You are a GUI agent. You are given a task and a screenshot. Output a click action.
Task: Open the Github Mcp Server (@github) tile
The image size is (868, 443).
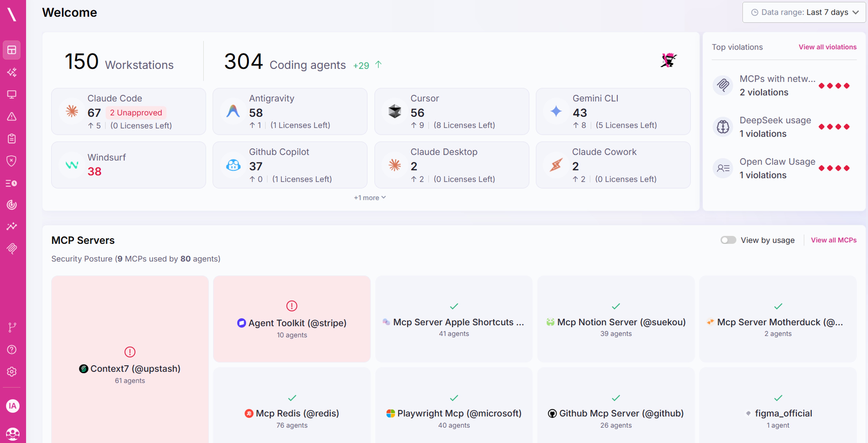[x=616, y=405]
